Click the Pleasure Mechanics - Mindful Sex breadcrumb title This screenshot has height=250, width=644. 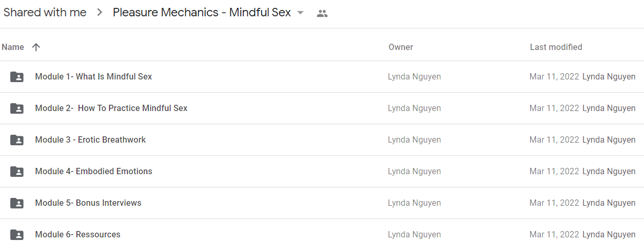pos(202,13)
